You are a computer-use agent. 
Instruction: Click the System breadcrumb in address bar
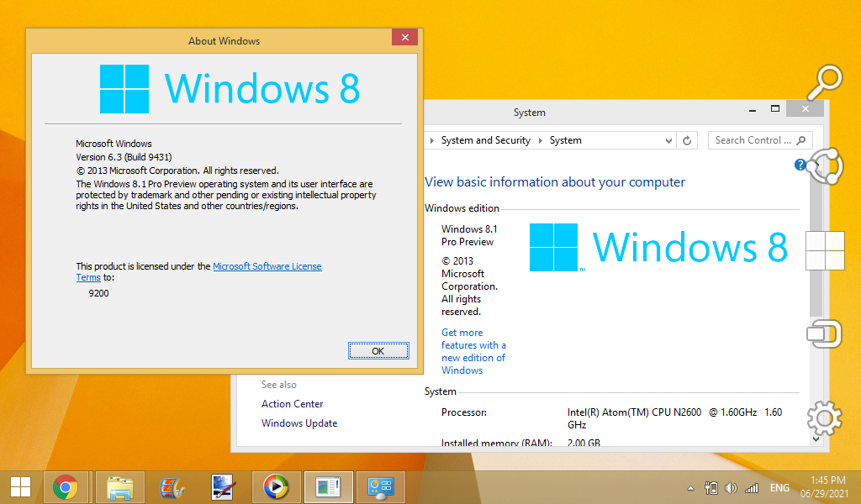click(566, 140)
